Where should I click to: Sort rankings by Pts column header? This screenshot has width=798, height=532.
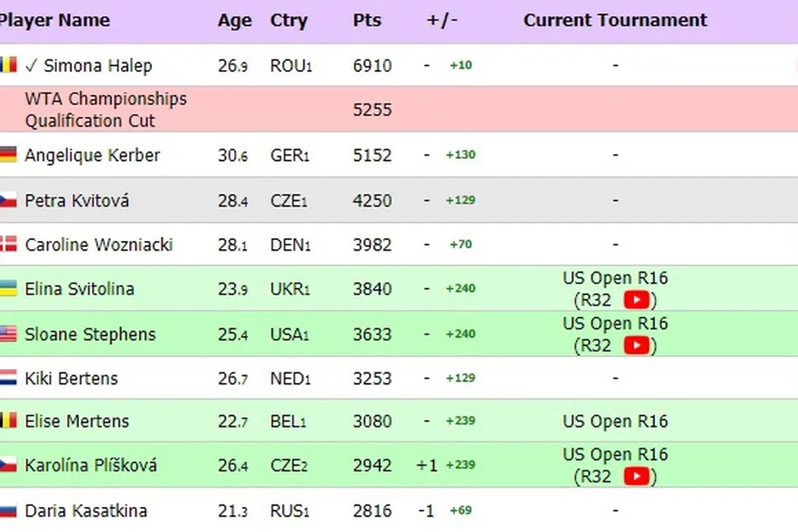tap(367, 21)
